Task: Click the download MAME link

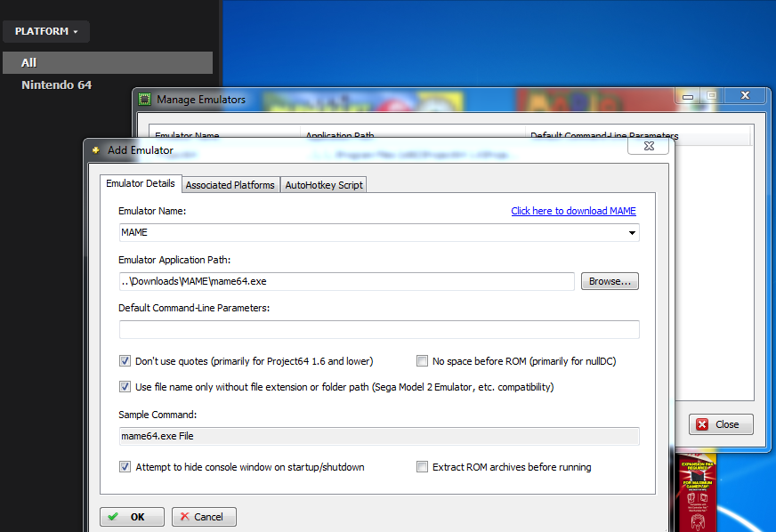Action: pos(573,211)
